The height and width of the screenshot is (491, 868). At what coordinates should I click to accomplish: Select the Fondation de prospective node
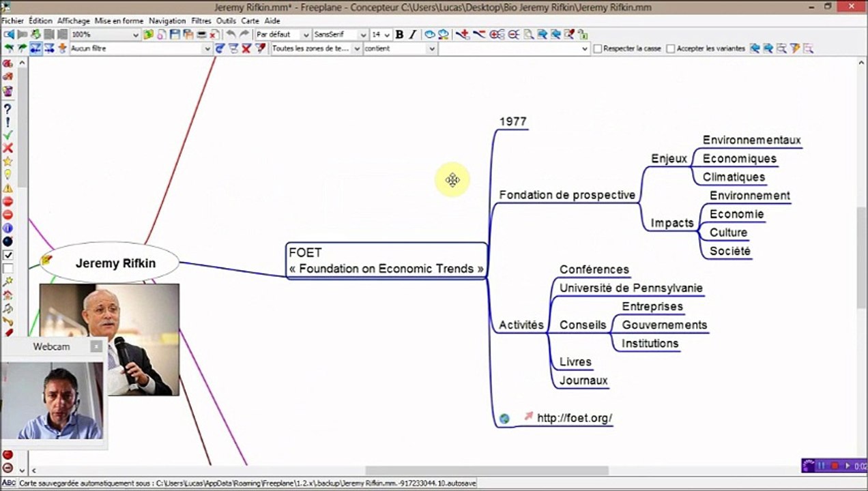(x=567, y=195)
